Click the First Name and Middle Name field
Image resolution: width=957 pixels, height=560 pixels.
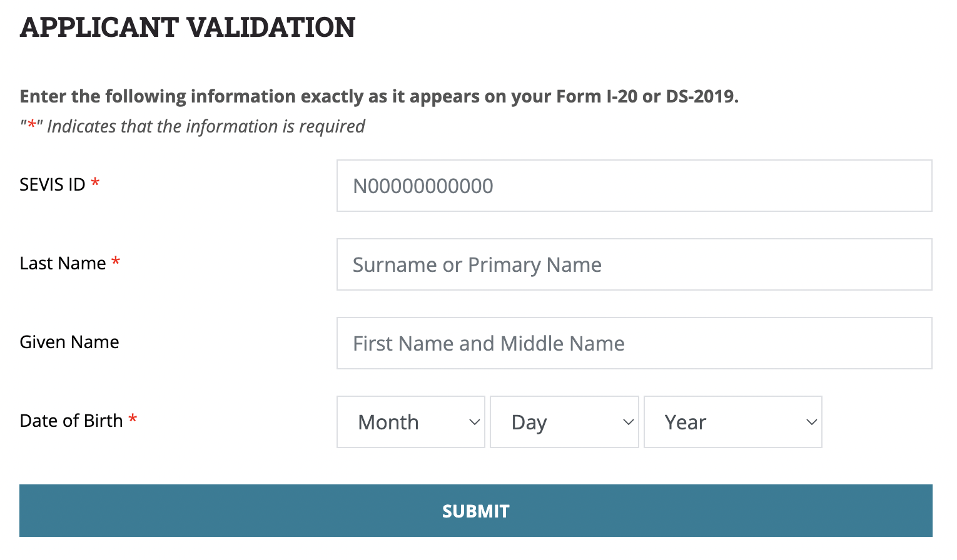coord(634,343)
